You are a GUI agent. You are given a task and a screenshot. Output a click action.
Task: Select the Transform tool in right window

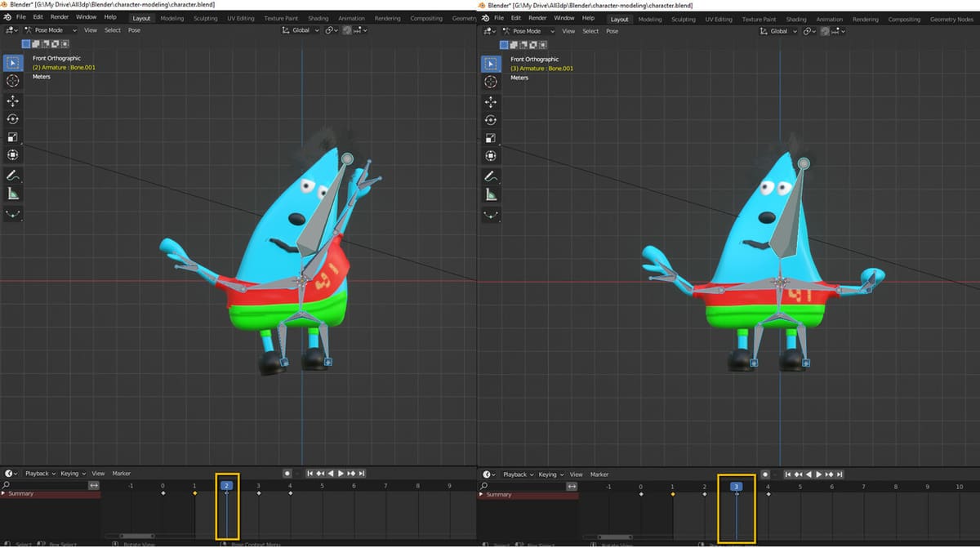point(491,155)
